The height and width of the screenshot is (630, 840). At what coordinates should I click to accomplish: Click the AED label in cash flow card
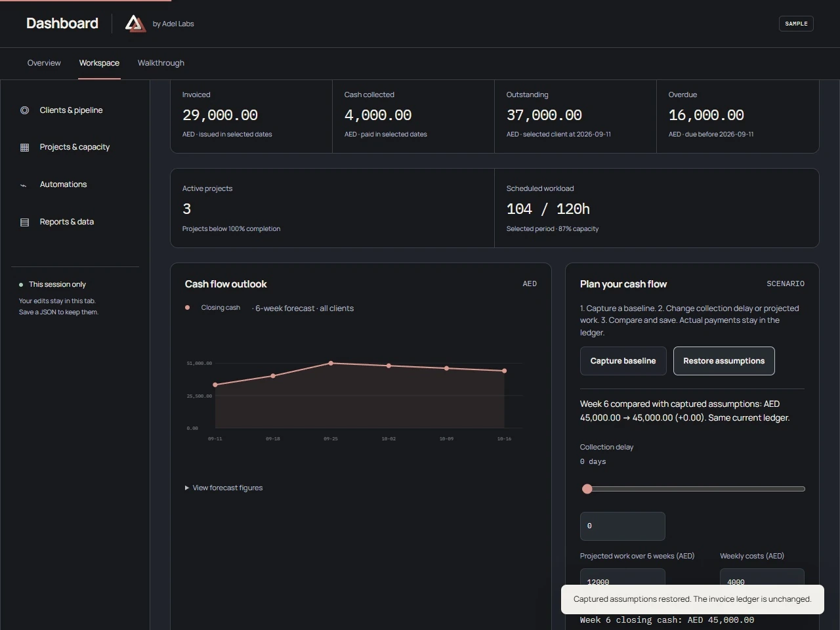[x=530, y=284]
